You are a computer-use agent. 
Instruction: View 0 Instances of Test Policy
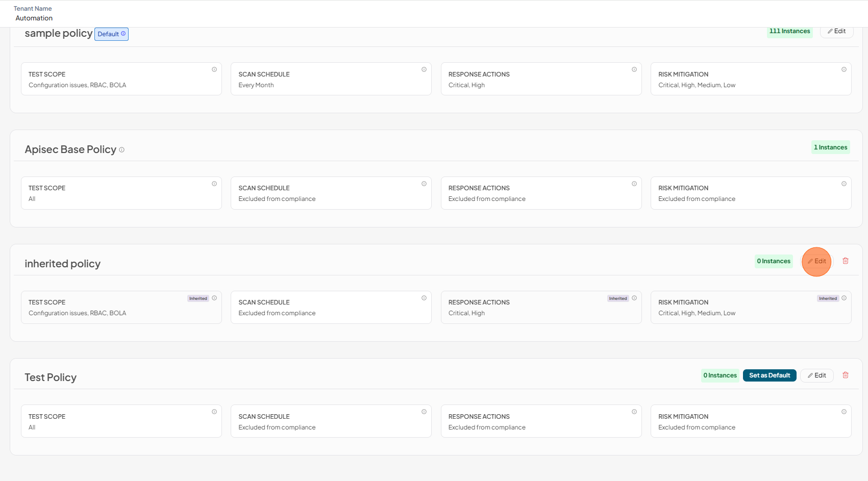[720, 375]
